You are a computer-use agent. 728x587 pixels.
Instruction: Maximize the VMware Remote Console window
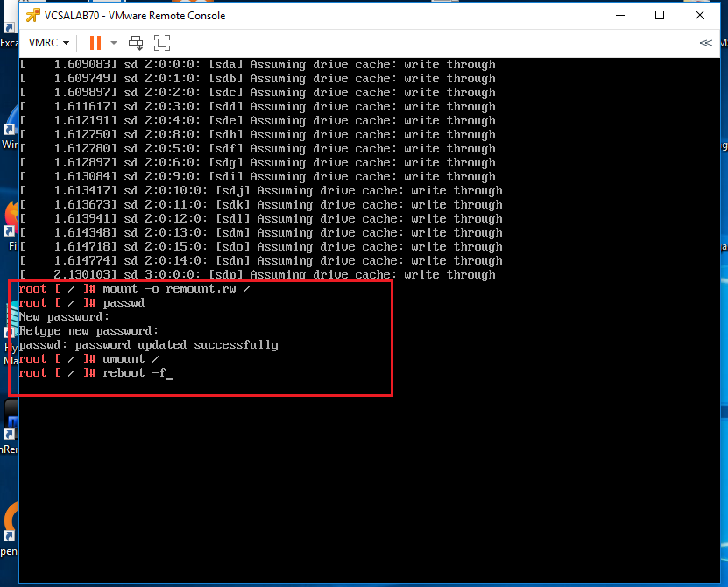tap(660, 15)
